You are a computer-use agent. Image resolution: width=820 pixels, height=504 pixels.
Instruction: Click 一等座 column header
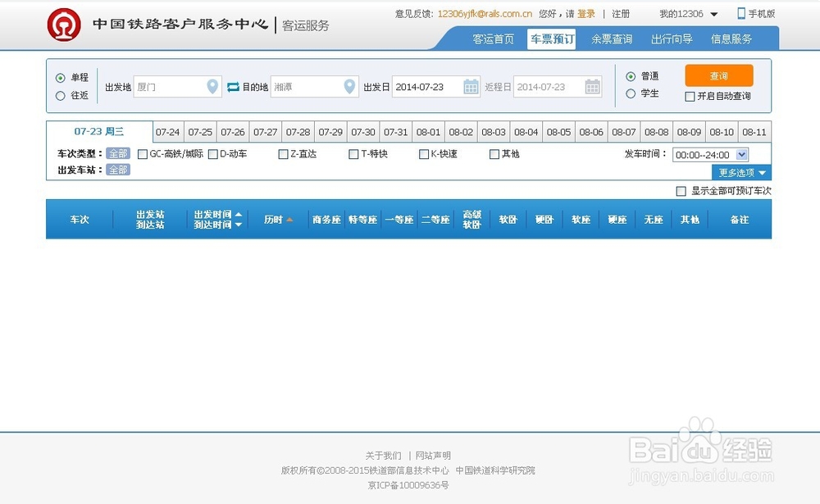399,220
